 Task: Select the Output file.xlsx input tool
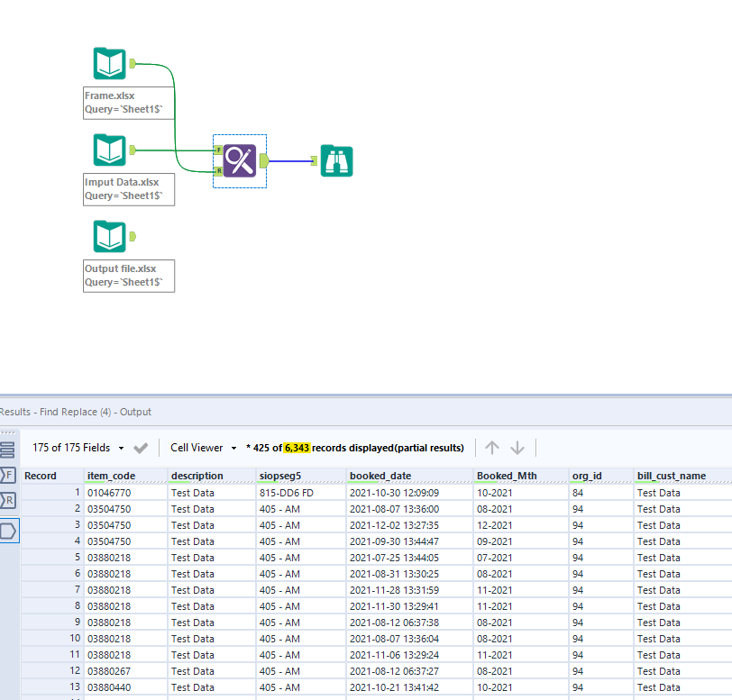(x=110, y=236)
